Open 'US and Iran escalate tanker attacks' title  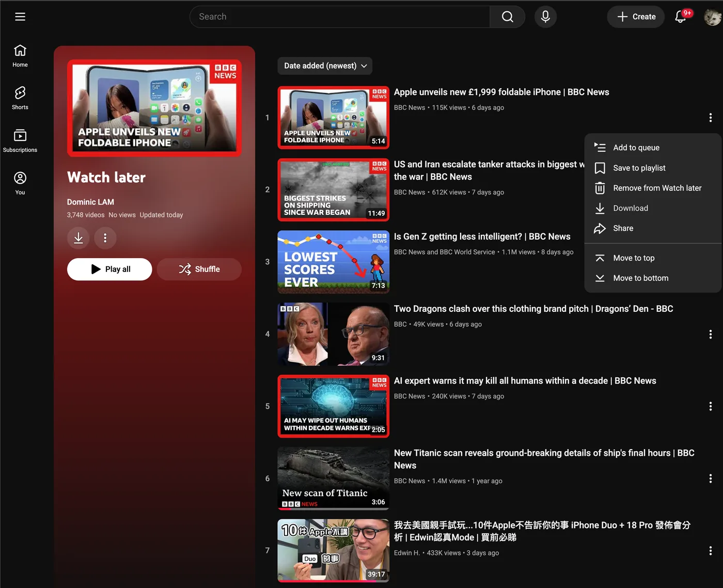click(x=490, y=170)
